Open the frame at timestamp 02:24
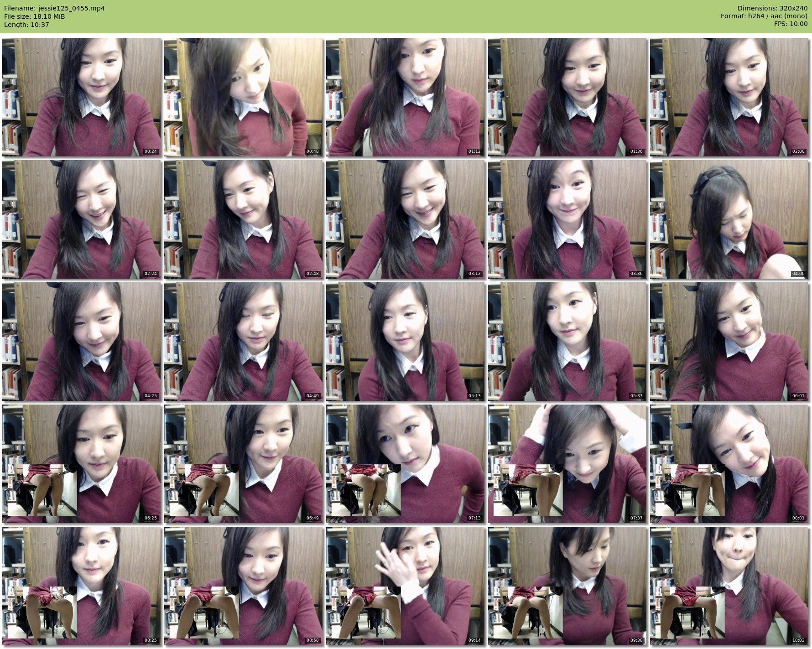This screenshot has height=649, width=812. click(x=81, y=219)
